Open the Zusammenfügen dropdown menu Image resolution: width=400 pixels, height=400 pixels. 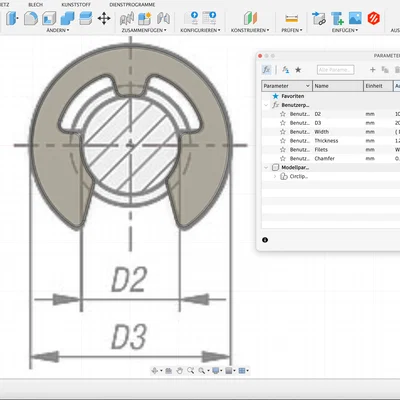[144, 30]
